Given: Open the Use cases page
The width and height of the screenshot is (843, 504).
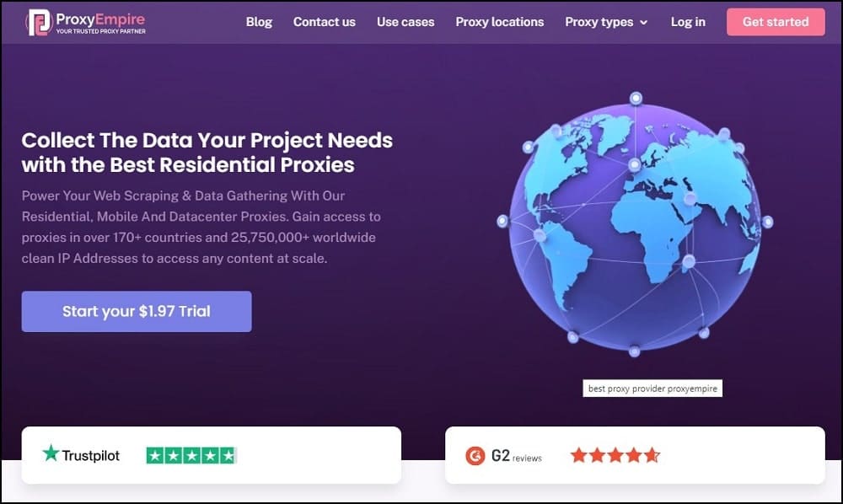Looking at the screenshot, I should [x=405, y=22].
